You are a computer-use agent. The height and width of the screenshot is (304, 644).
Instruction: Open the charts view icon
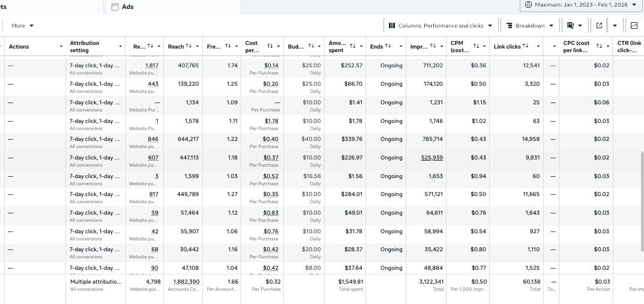[634, 26]
